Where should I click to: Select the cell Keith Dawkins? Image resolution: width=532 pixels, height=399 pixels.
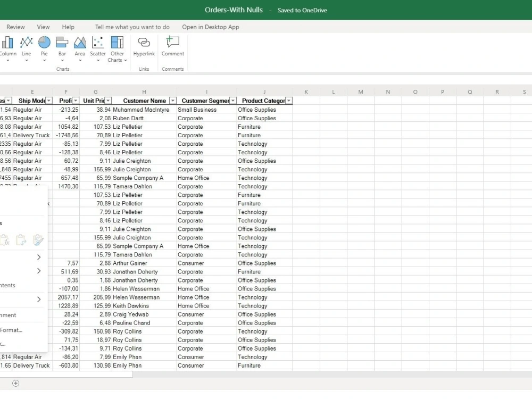point(144,306)
